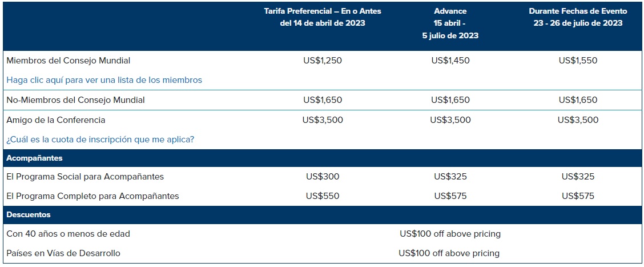Click the 'Haga clic aquí para ver una lista' link
This screenshot has width=644, height=267.
104,80
